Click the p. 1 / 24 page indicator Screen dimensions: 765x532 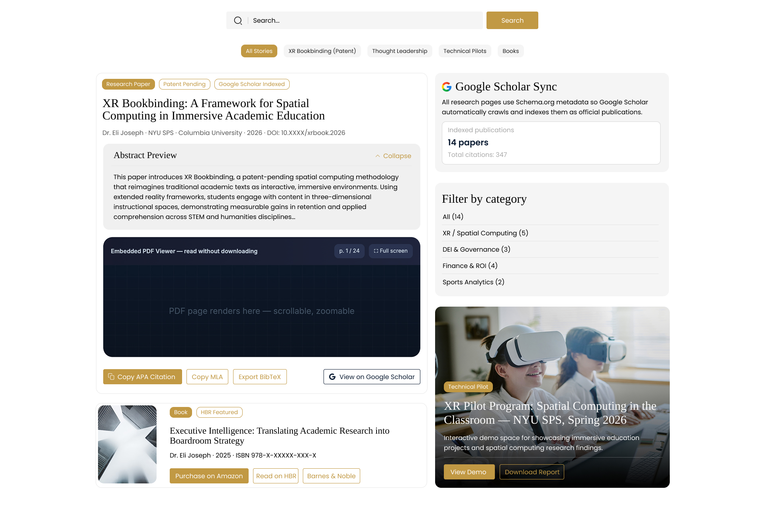click(x=349, y=251)
